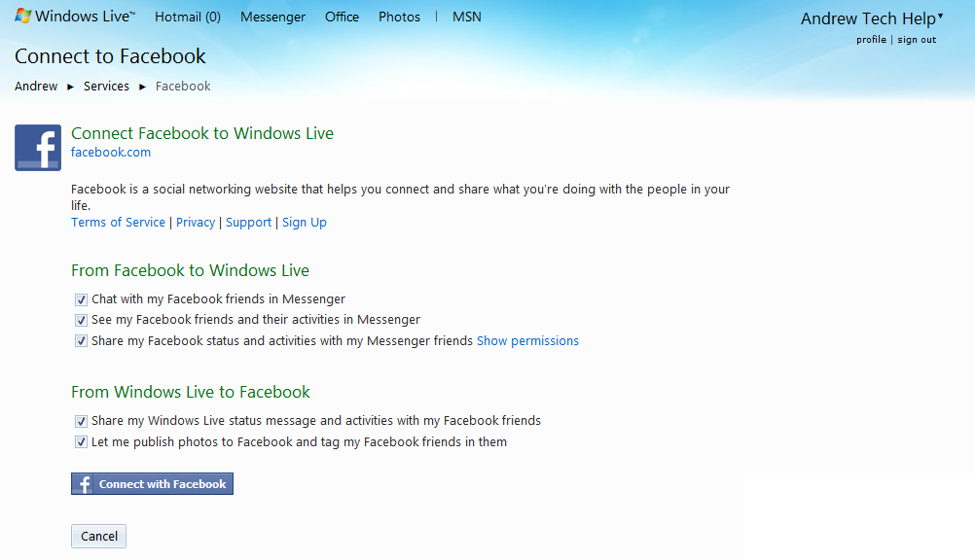The image size is (975, 560).
Task: Click the From Windows Live to Facebook heading
Action: (x=191, y=392)
